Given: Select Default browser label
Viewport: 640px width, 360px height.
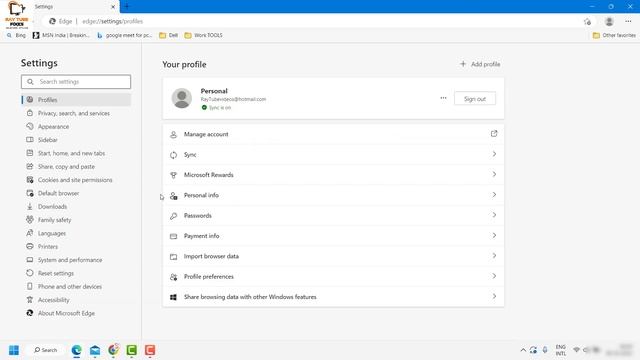Looking at the screenshot, I should coord(58,193).
